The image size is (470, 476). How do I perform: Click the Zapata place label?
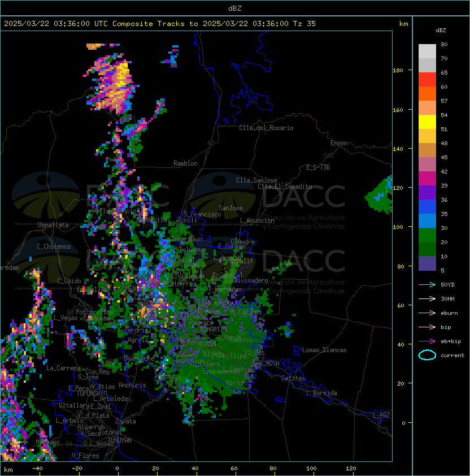[x=125, y=421]
